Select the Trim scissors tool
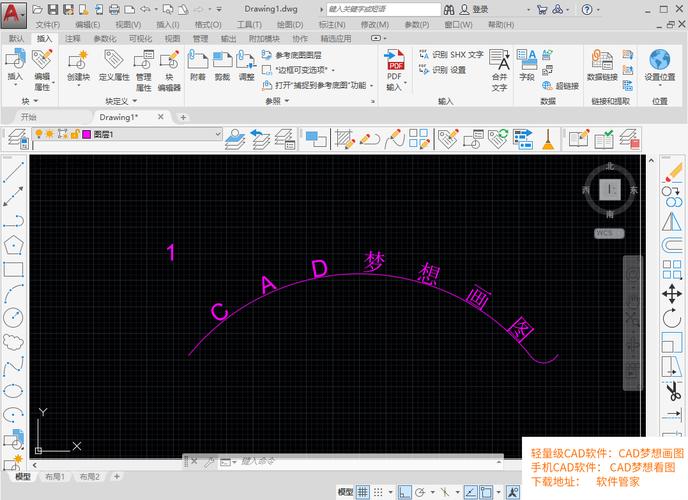This screenshot has width=688, height=500. 673,389
